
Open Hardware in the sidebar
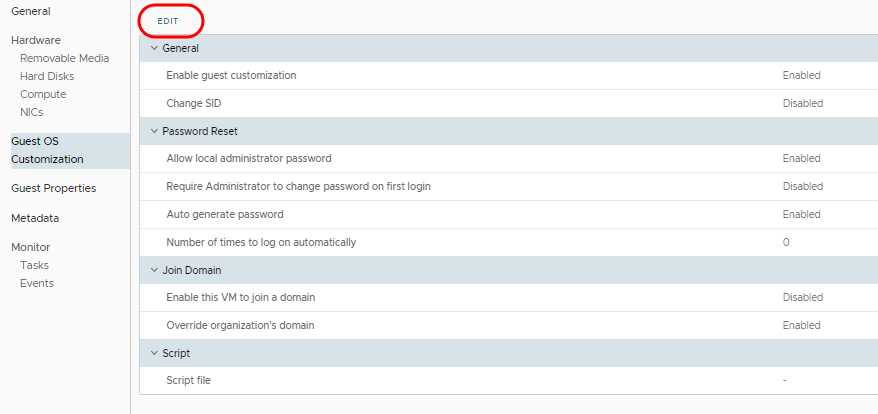(36, 40)
